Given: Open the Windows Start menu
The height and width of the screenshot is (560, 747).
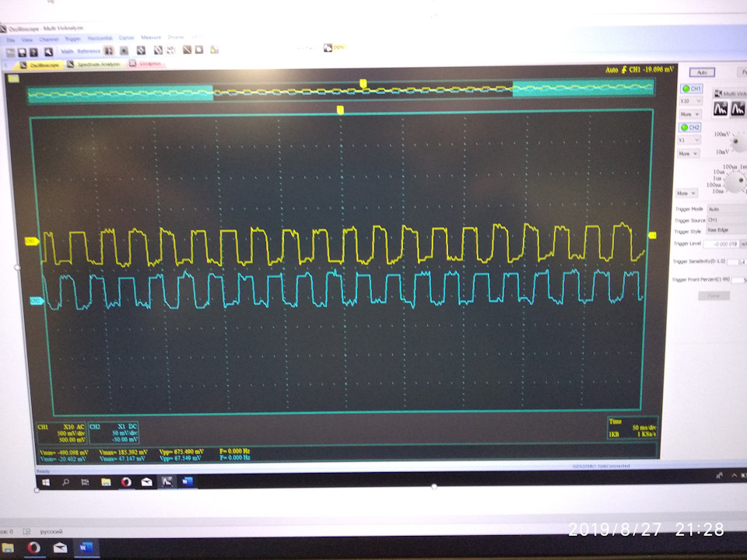Looking at the screenshot, I should pyautogui.click(x=46, y=482).
